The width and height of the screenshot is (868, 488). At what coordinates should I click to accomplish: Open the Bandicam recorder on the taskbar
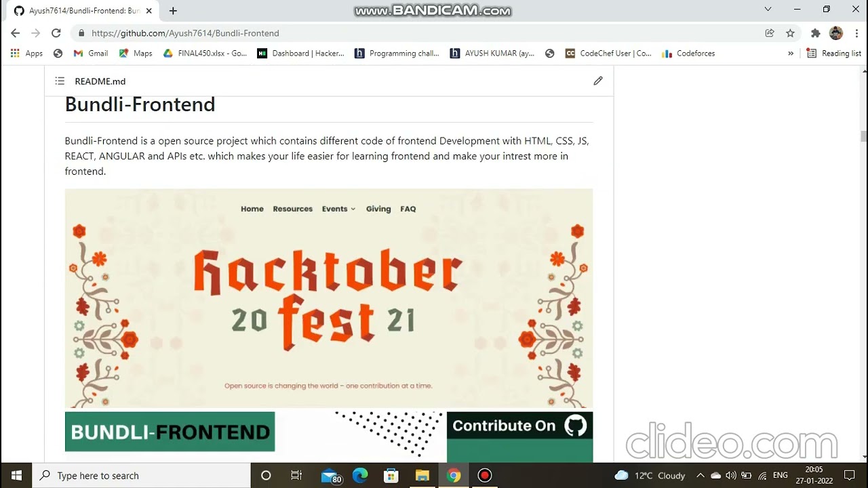[484, 475]
